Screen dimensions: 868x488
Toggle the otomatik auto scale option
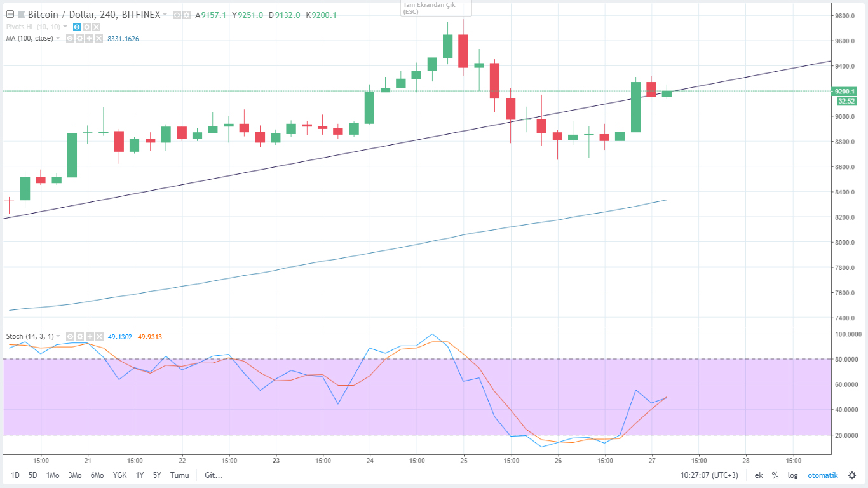(823, 475)
